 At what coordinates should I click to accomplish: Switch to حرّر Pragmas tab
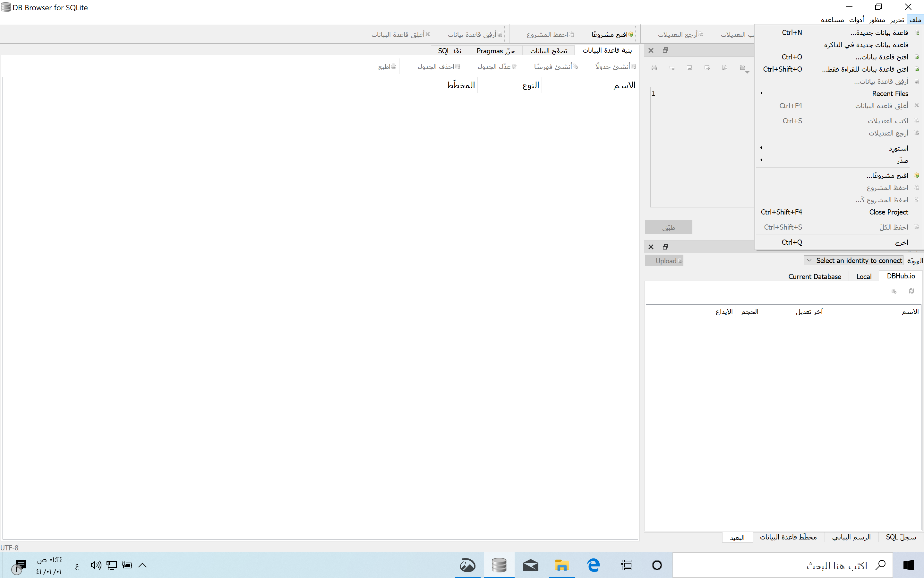pyautogui.click(x=495, y=51)
